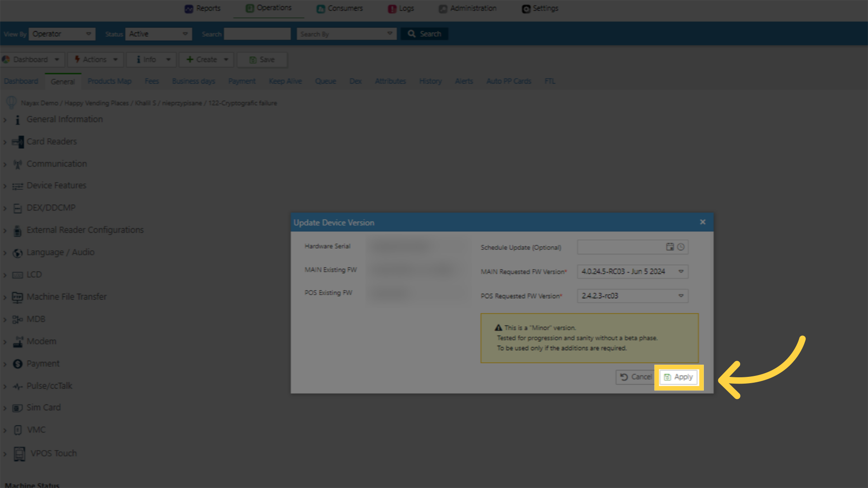Click the MDB section icon
868x488 pixels.
[18, 319]
